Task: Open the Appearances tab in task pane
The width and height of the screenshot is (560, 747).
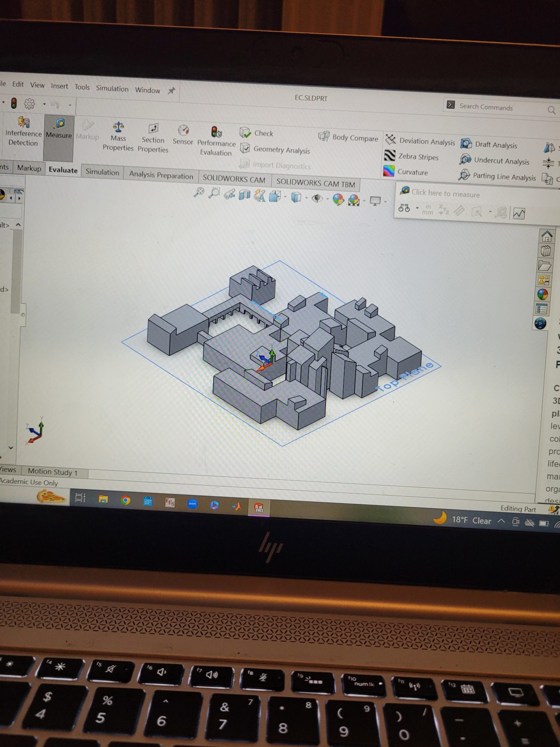Action: (x=542, y=294)
